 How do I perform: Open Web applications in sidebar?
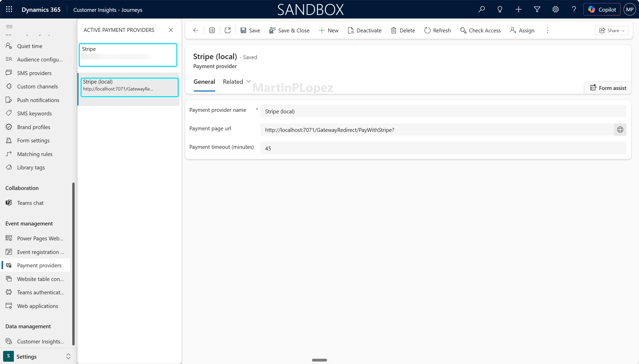pos(35,306)
